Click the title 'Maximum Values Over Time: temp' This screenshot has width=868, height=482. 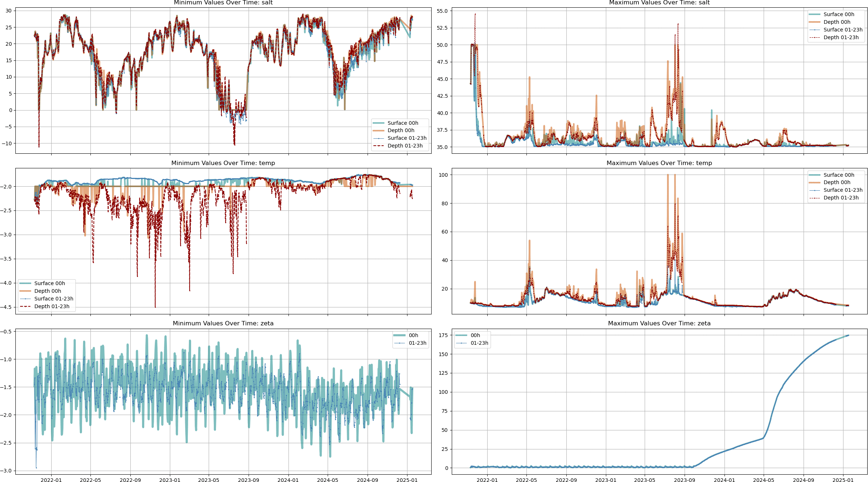(659, 163)
